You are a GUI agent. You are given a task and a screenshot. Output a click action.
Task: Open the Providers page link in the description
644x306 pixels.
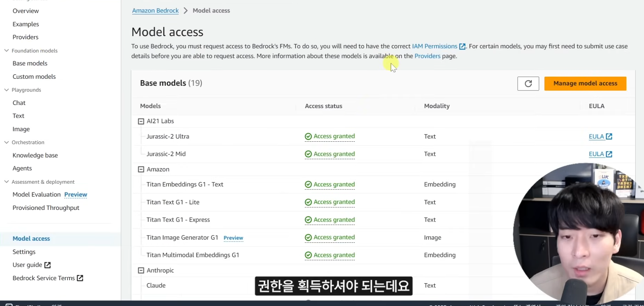(x=427, y=56)
